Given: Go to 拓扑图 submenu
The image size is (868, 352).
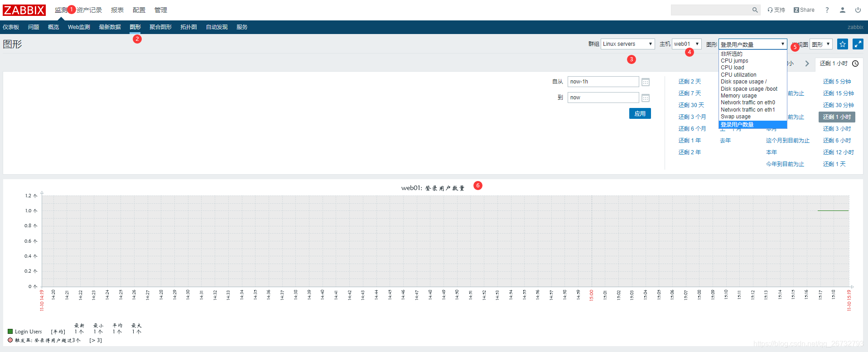Looking at the screenshot, I should point(188,27).
